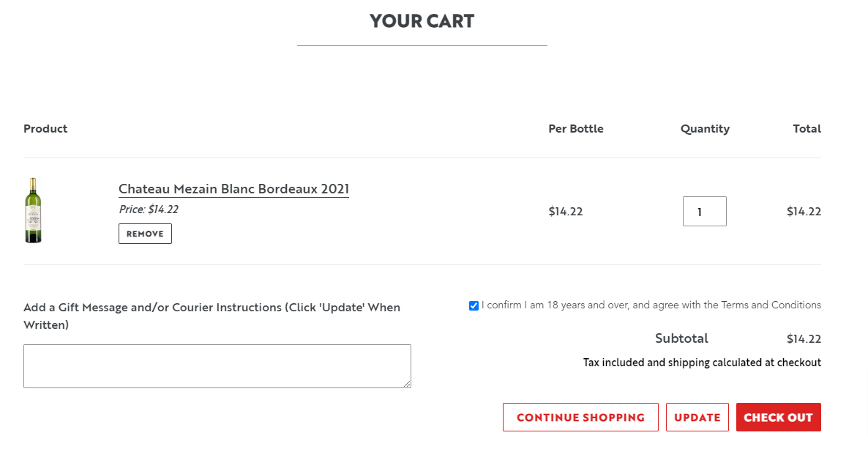
Task: Click the textarea resize handle on the message box
Action: tap(407, 384)
